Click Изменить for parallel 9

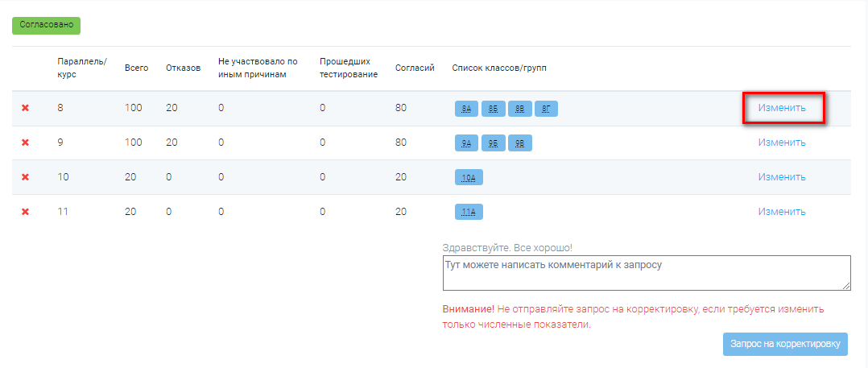[782, 143]
